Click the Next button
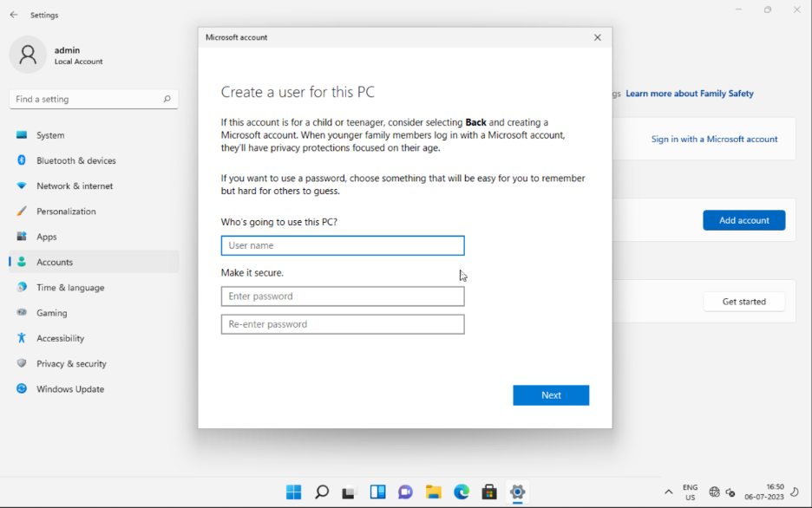This screenshot has width=812, height=508. (551, 395)
